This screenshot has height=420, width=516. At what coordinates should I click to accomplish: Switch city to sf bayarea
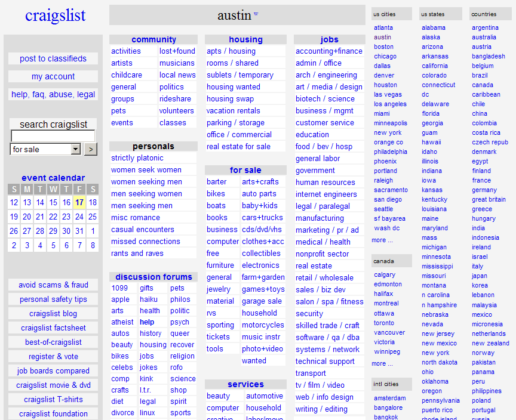coord(389,218)
